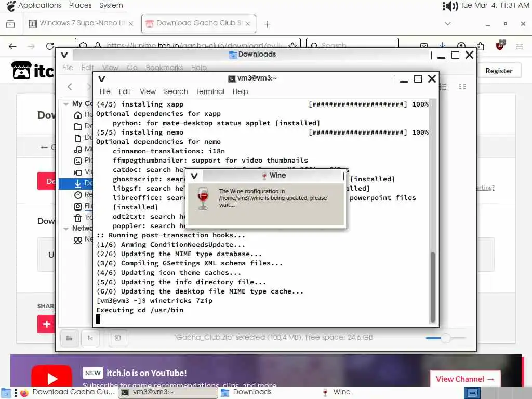Click the Firefox search box

tap(352, 45)
